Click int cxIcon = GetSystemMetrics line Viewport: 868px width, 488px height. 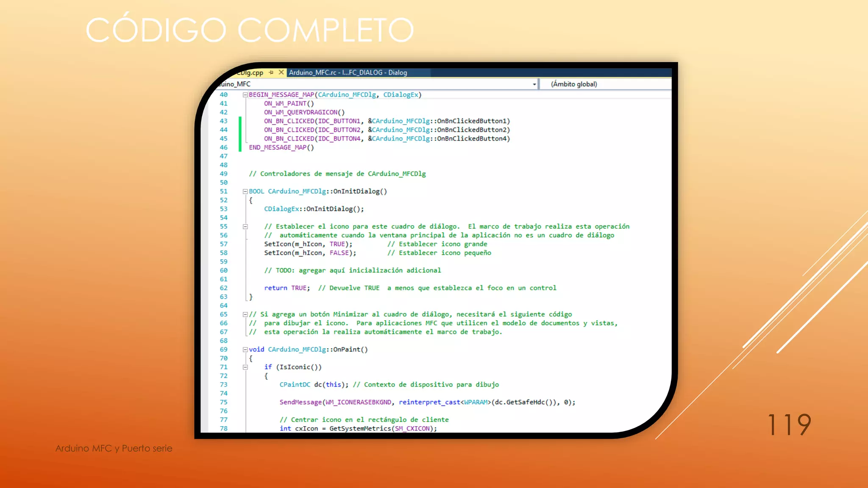click(358, 429)
